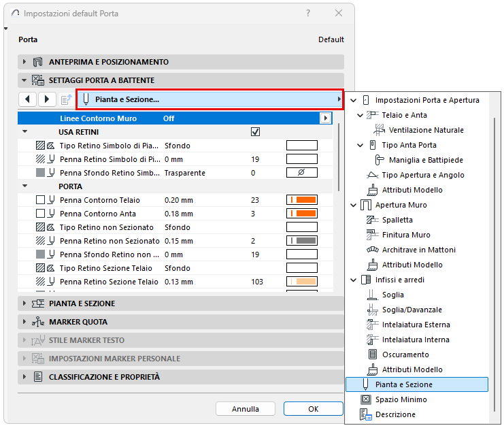Collapse the Porta parameter group

point(24,186)
